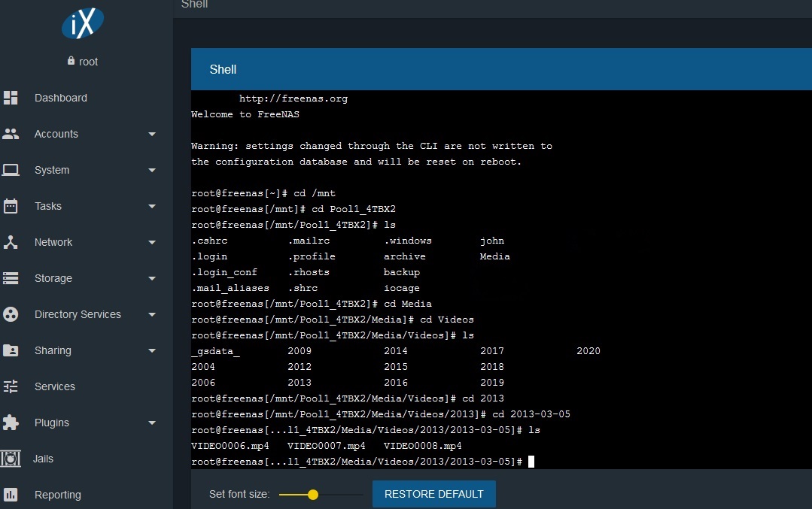Click the archive entry in listing
The height and width of the screenshot is (509, 812).
coord(404,256)
